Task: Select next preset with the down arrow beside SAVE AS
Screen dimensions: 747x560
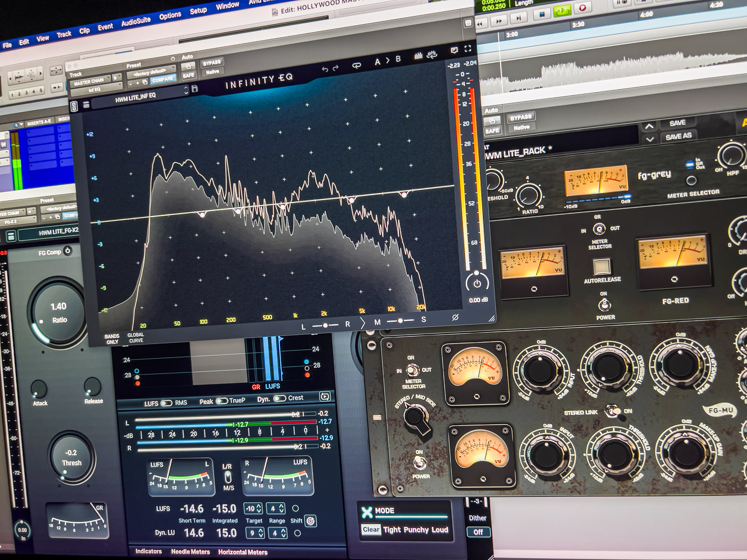Action: pos(650,139)
